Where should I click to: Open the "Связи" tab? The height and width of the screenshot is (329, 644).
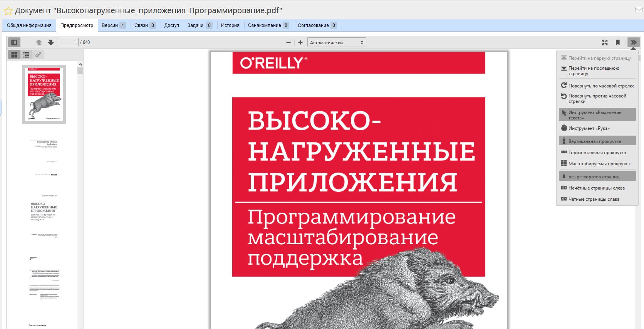[145, 25]
